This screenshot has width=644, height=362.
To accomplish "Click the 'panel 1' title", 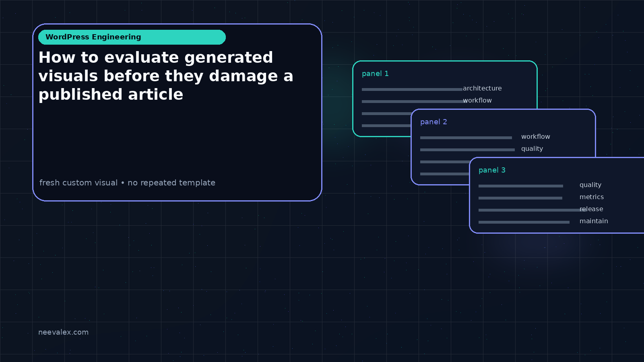I will (x=375, y=74).
